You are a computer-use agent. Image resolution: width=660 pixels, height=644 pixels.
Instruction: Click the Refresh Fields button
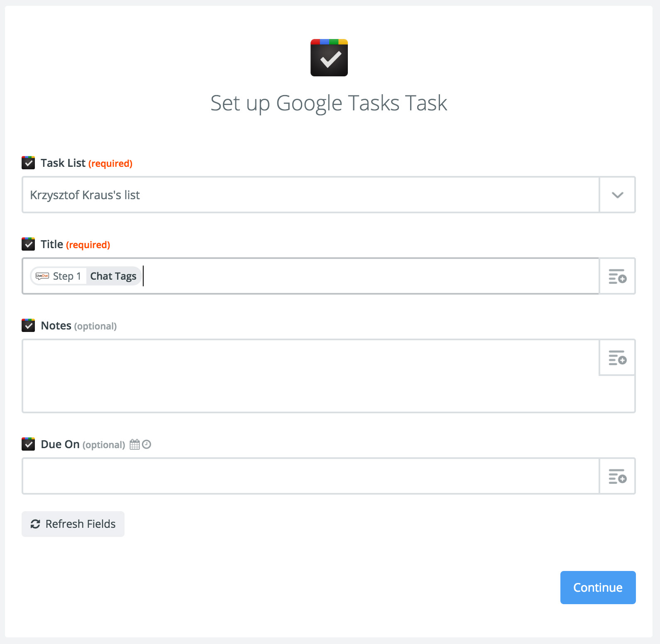[73, 524]
